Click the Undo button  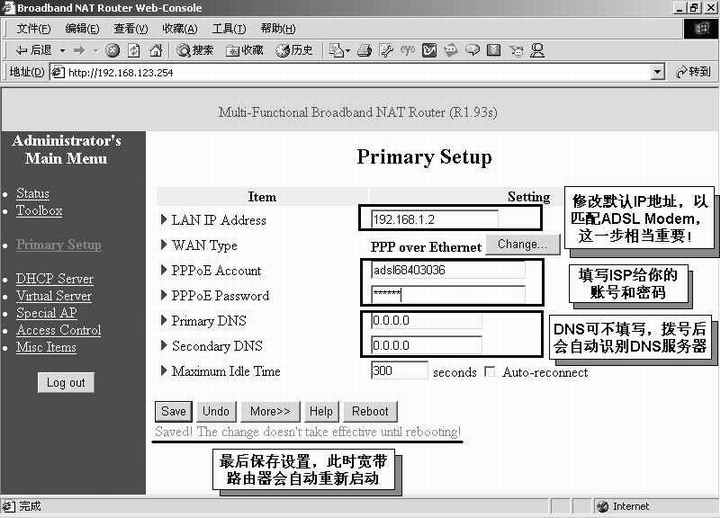tap(216, 411)
